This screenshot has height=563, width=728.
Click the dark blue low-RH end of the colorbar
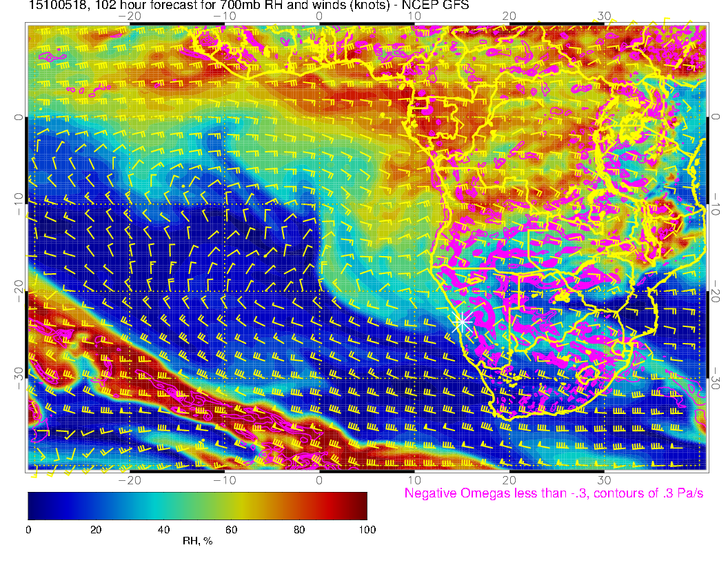pyautogui.click(x=37, y=506)
